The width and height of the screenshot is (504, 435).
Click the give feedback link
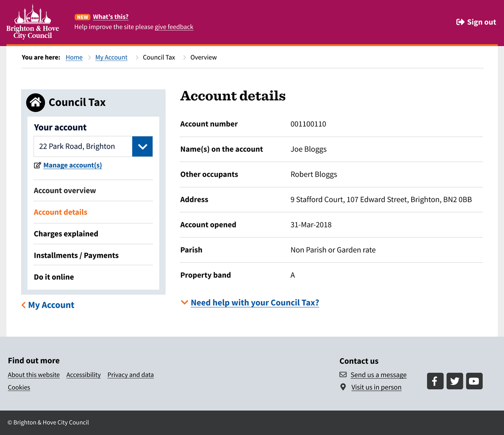point(174,27)
